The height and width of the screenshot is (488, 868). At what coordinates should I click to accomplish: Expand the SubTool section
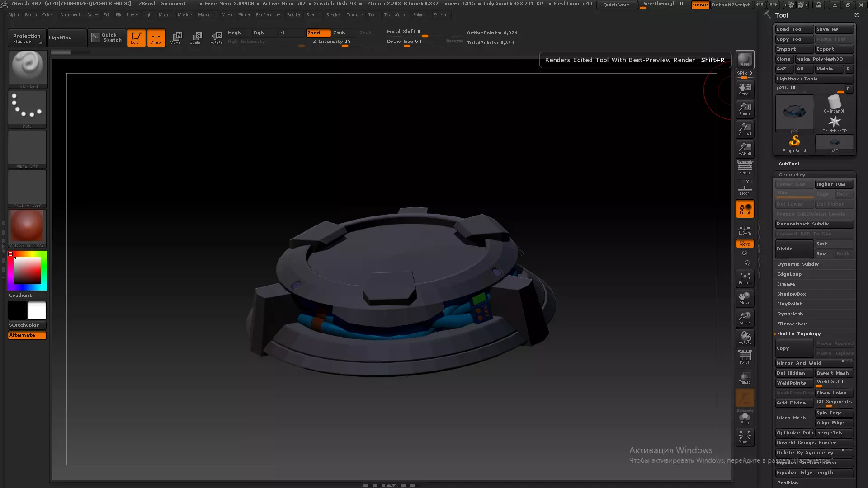pos(789,164)
